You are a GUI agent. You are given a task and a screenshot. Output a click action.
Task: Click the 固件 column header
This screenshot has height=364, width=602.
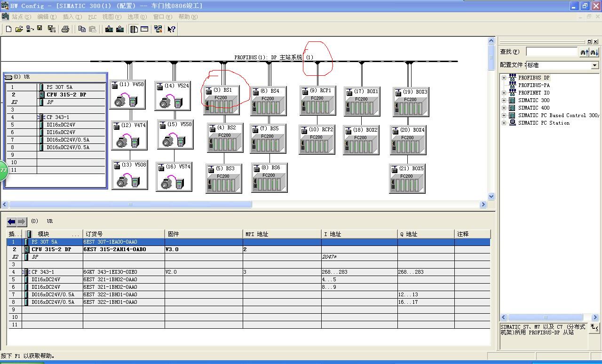[204, 234]
